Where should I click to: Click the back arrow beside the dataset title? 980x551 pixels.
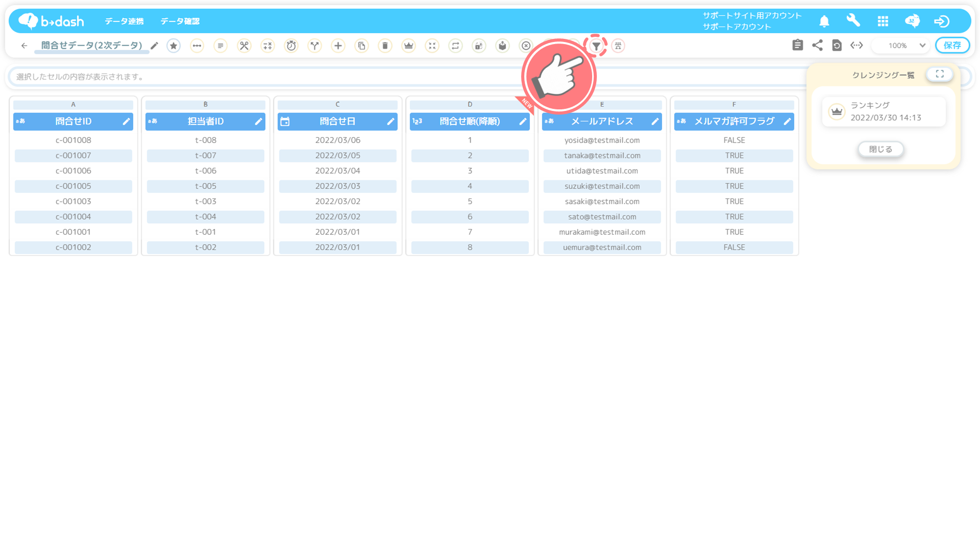click(x=24, y=46)
